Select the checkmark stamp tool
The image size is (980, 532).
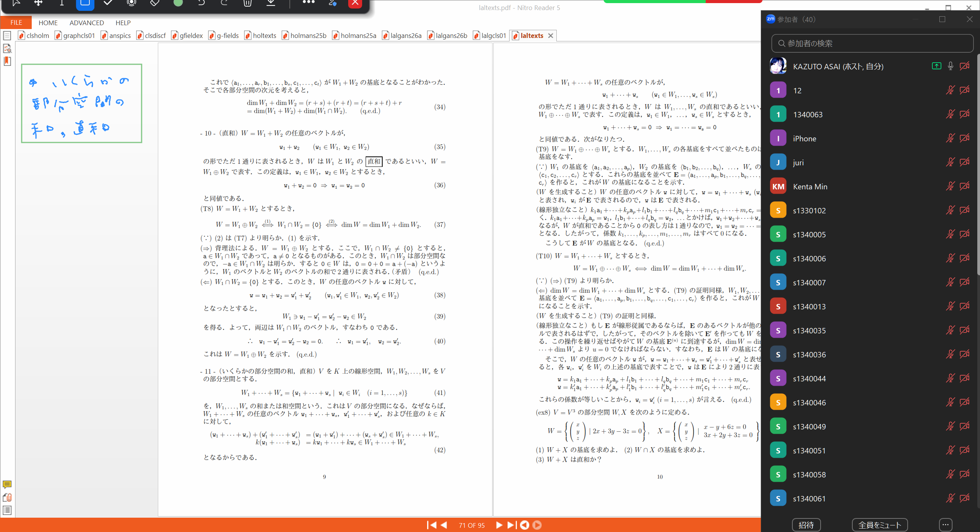click(x=108, y=3)
